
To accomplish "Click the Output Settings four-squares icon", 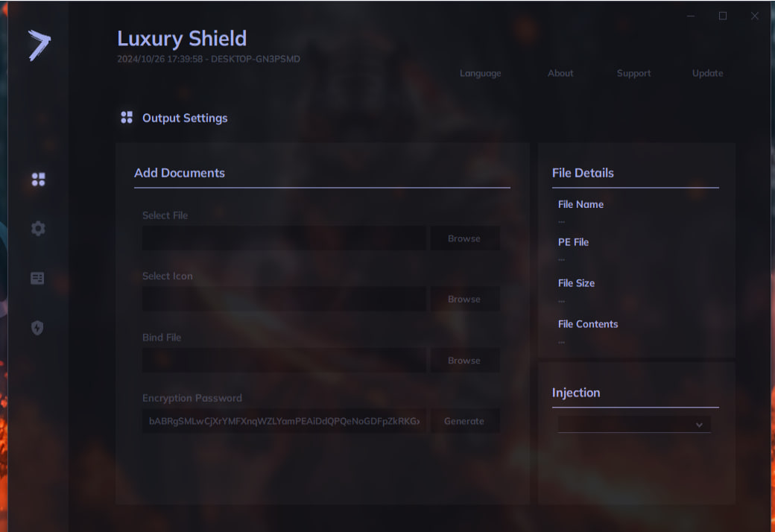I will coord(127,118).
